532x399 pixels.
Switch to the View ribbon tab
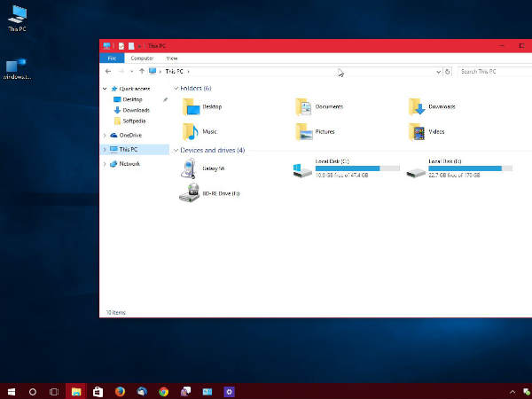[x=172, y=58]
